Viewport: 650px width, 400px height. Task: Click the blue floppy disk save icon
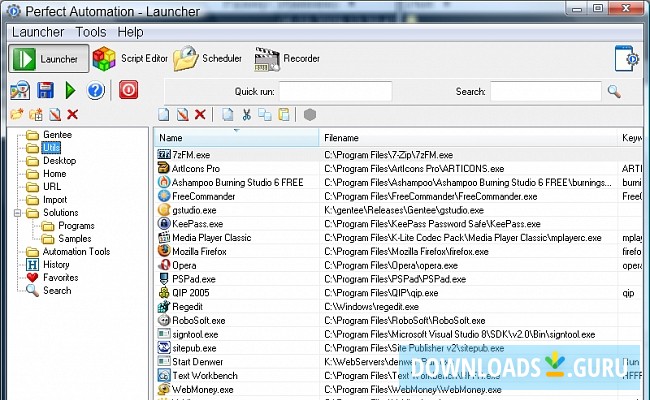click(45, 90)
